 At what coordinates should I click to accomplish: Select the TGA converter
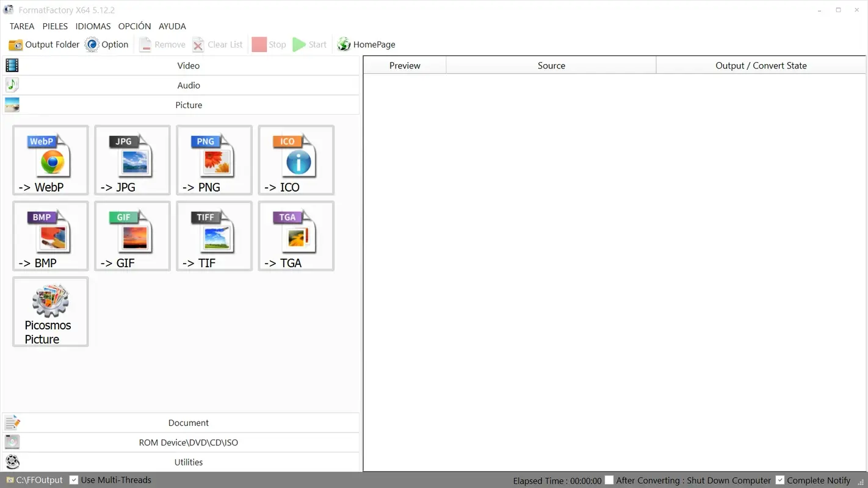click(295, 236)
